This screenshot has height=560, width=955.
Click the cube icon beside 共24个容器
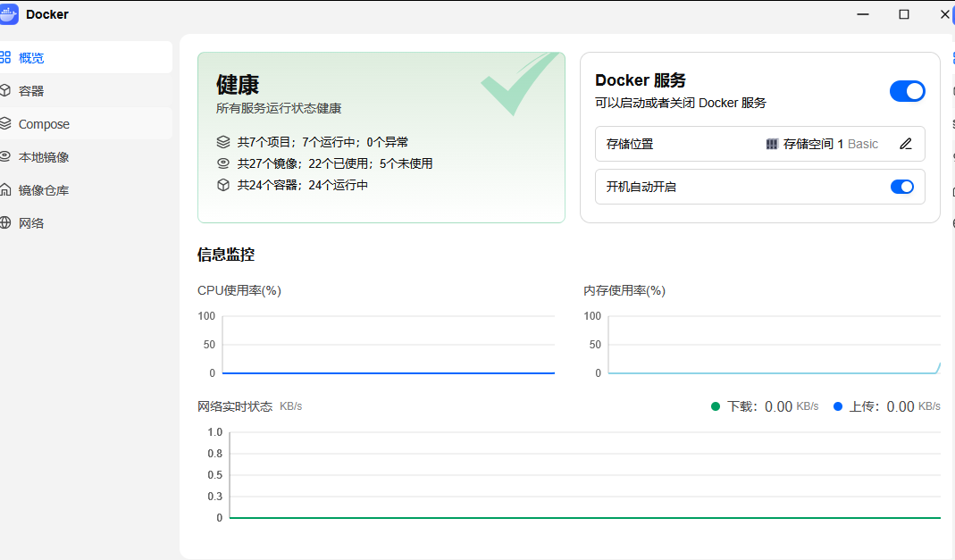(x=223, y=185)
